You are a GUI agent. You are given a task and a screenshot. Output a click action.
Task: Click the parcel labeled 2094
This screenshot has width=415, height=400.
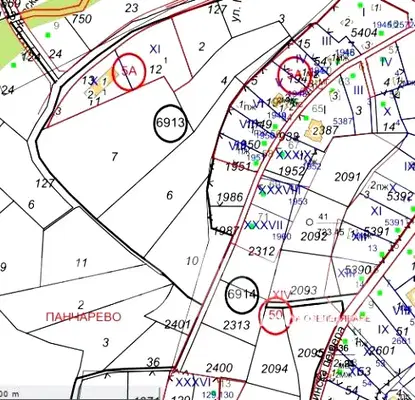pyautogui.click(x=275, y=368)
